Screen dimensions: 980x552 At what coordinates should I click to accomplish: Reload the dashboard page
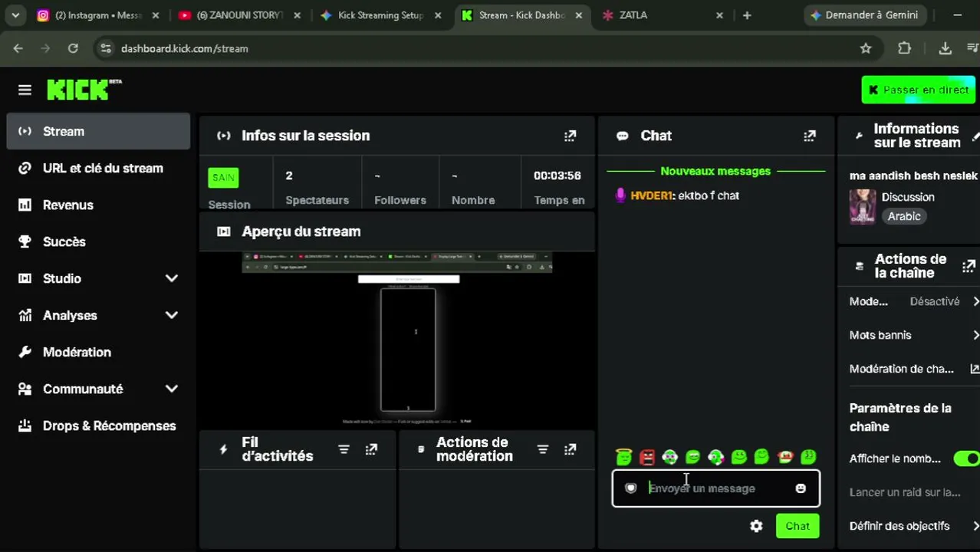point(73,48)
